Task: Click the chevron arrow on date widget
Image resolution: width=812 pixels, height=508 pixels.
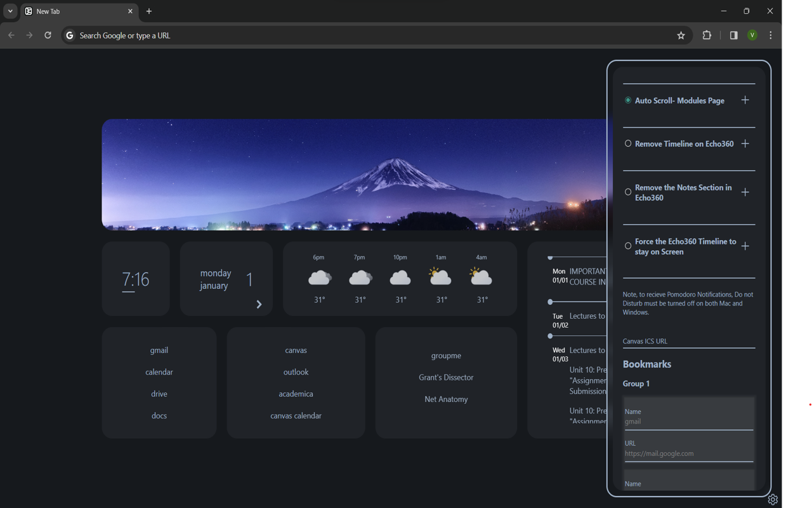Action: 259,304
